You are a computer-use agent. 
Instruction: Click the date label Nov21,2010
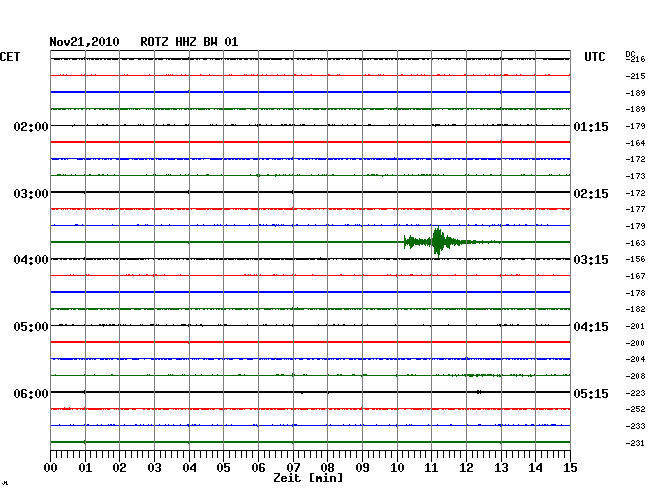(84, 42)
